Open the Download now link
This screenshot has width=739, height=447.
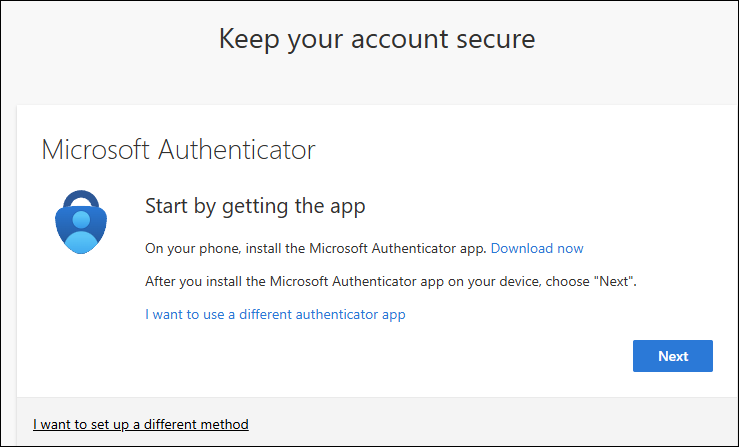coord(537,248)
